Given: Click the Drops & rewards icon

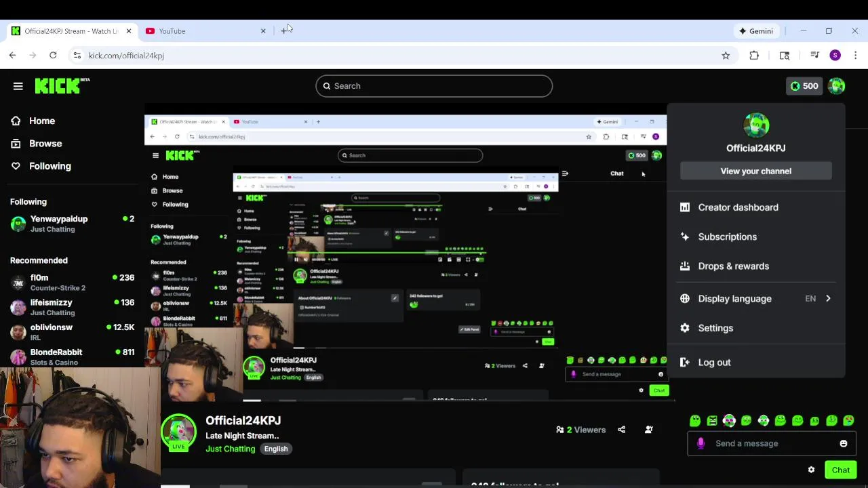Looking at the screenshot, I should (685, 266).
